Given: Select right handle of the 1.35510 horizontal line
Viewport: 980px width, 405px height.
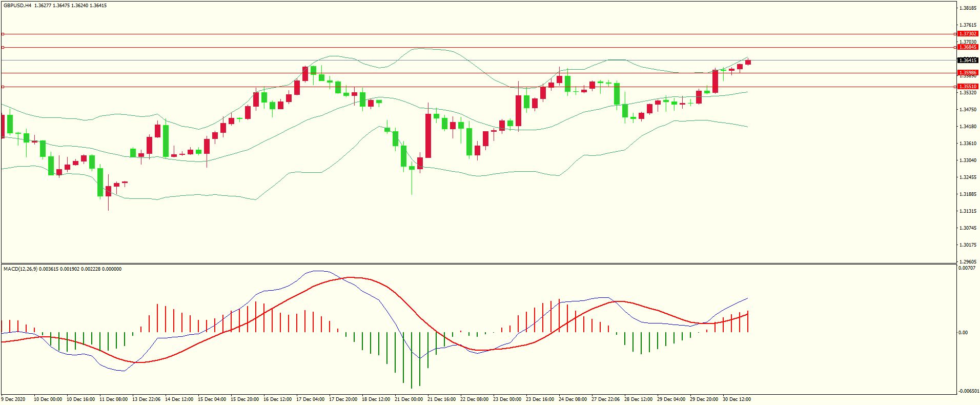Looking at the screenshot, I should coord(955,87).
